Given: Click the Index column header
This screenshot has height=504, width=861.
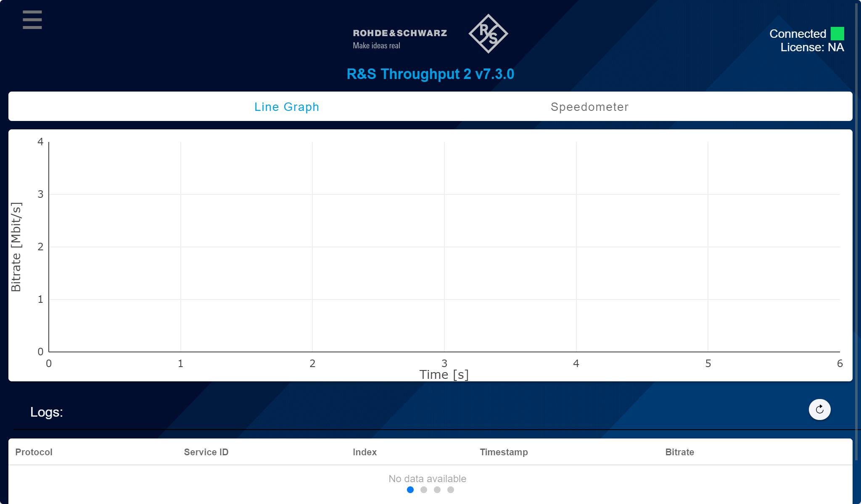Looking at the screenshot, I should (364, 452).
